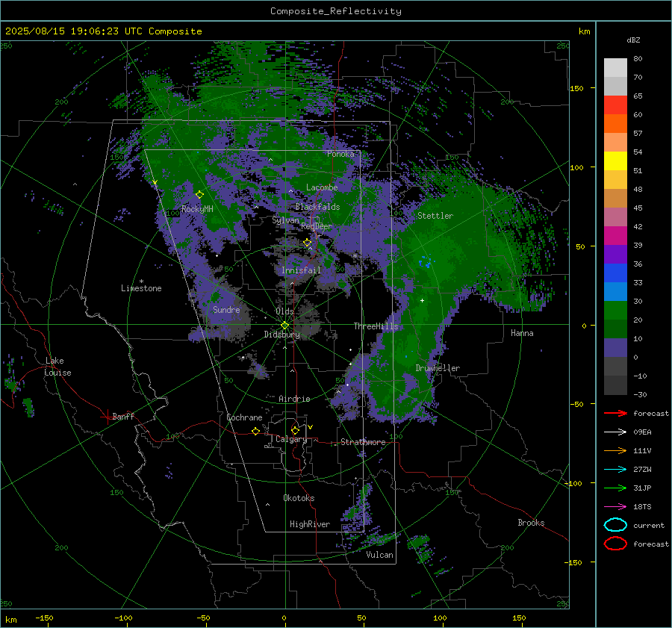Click the Banff label on map
The image size is (672, 628).
(123, 417)
